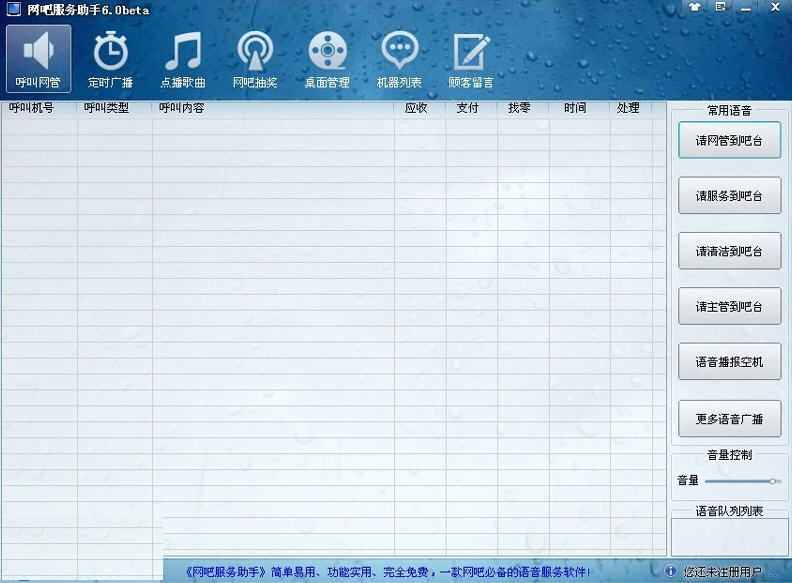792x583 pixels.
Task: Click the skin shirt icon in title bar
Action: (695, 7)
